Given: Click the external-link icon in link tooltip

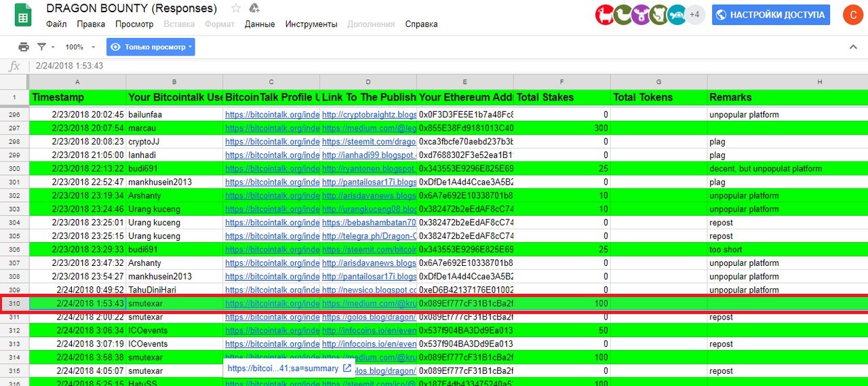Looking at the screenshot, I should click(347, 368).
